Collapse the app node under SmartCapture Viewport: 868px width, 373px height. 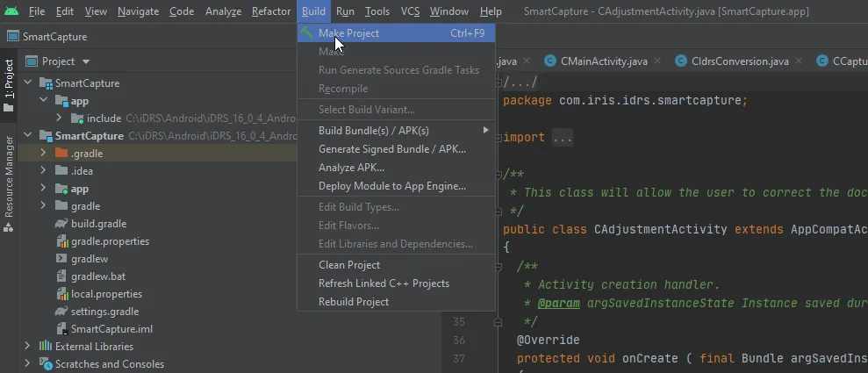point(43,101)
